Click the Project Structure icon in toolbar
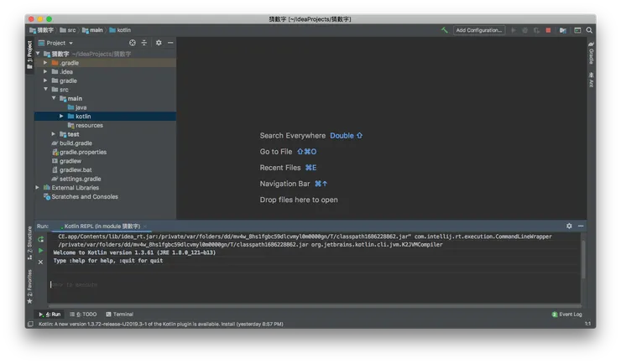Image resolution: width=621 pixels, height=364 pixels. (x=563, y=30)
